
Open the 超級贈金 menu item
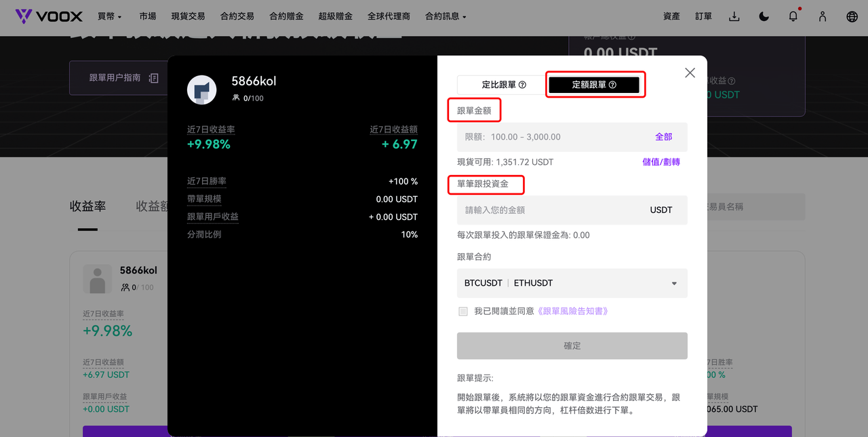(x=335, y=16)
